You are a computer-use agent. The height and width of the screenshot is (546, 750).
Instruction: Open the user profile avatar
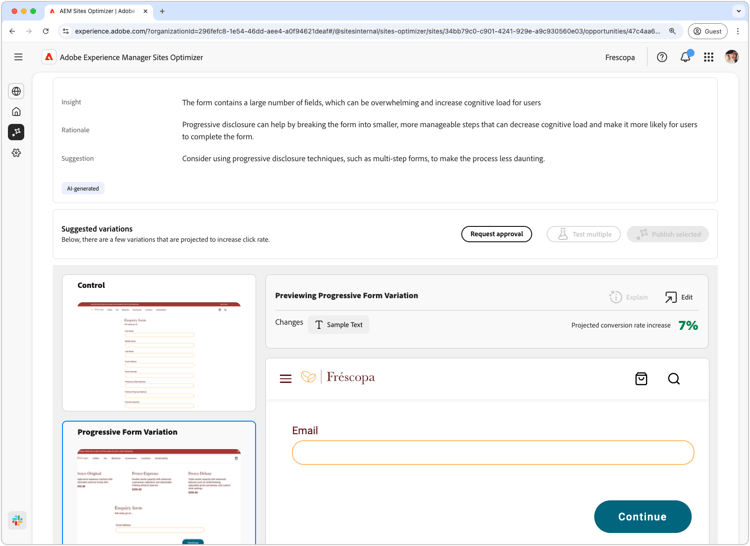point(731,57)
